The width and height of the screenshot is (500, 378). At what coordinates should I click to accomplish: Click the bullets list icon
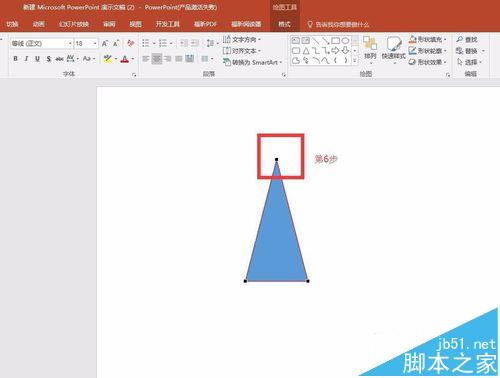tap(146, 43)
